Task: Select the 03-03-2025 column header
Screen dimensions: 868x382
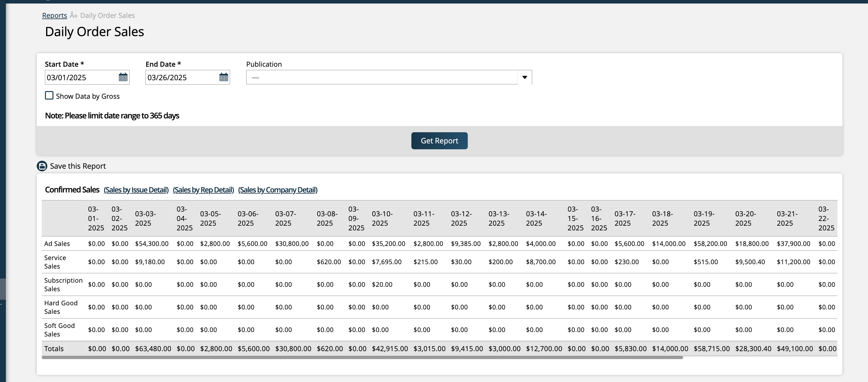Action: tap(145, 218)
